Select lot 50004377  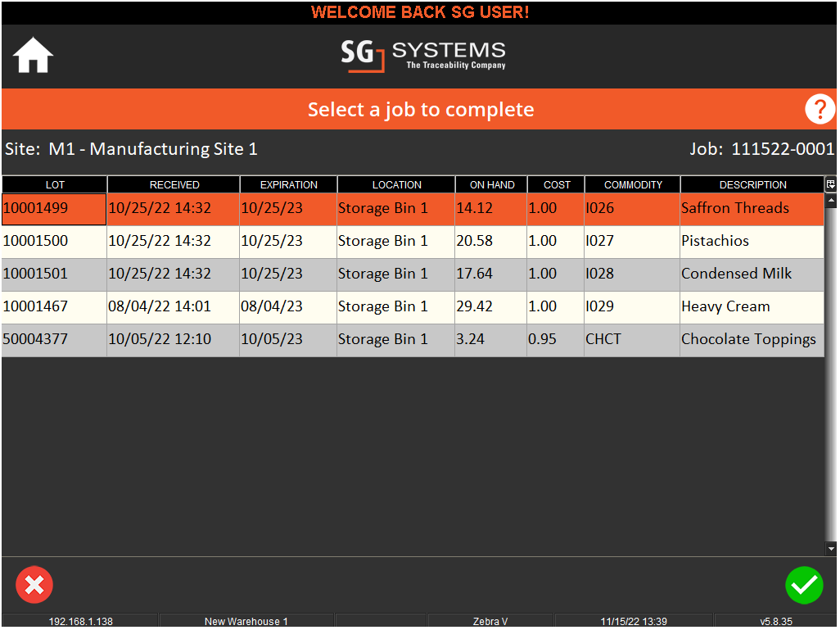click(54, 339)
